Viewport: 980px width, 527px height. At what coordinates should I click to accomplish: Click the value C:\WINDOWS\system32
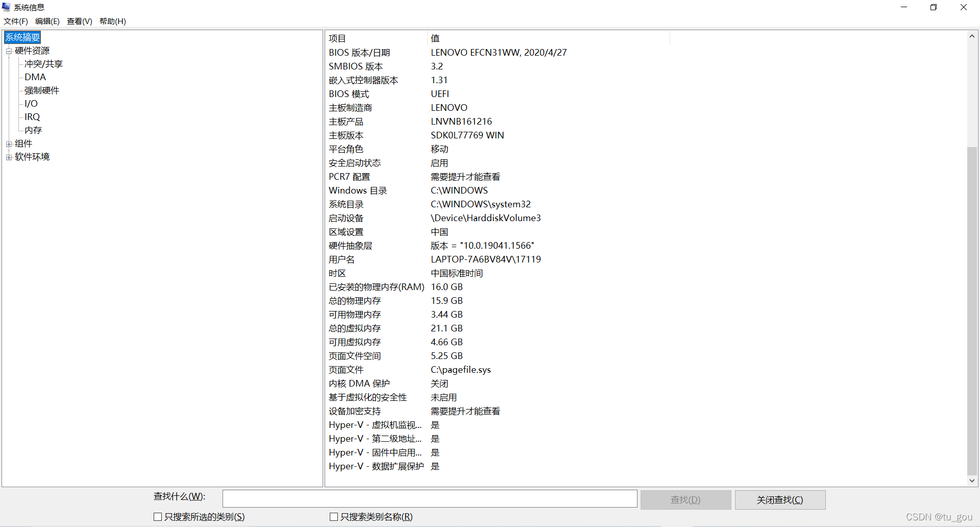click(481, 204)
